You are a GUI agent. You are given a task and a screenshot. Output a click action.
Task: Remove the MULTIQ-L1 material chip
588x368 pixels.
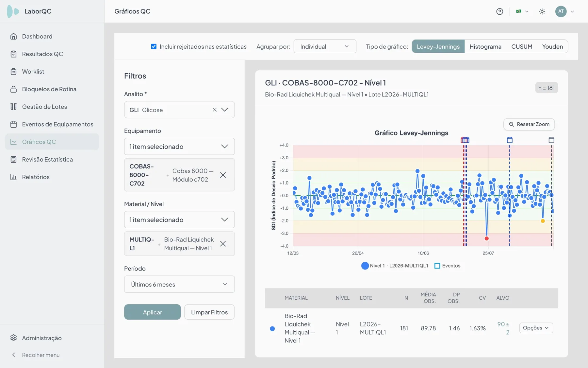click(x=223, y=244)
